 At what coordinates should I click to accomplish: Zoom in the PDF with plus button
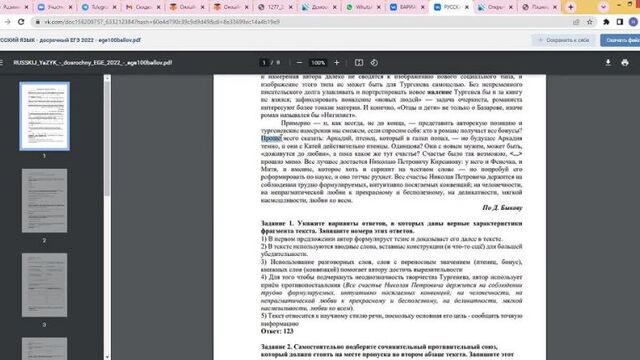[337, 63]
